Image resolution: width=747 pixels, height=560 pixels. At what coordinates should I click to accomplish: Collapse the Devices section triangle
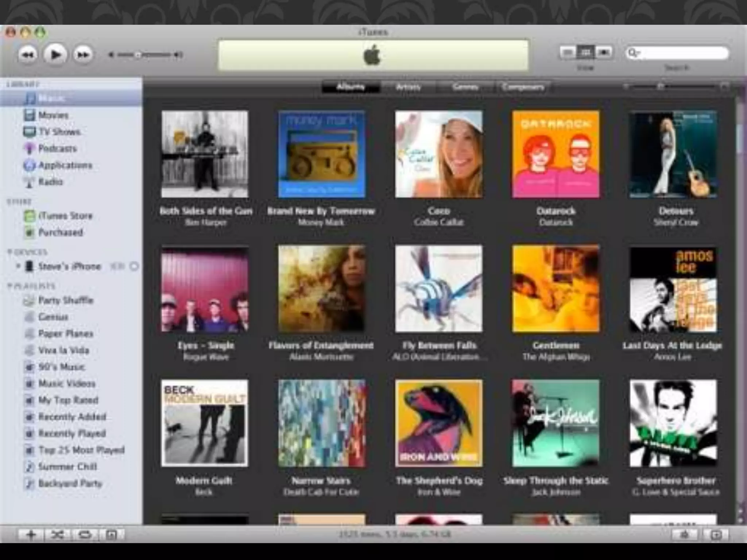coord(10,252)
